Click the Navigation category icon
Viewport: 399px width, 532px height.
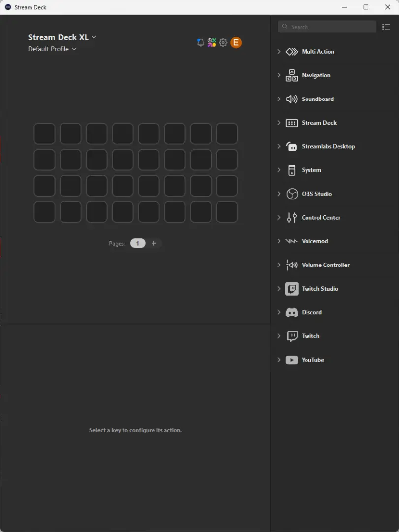click(292, 75)
